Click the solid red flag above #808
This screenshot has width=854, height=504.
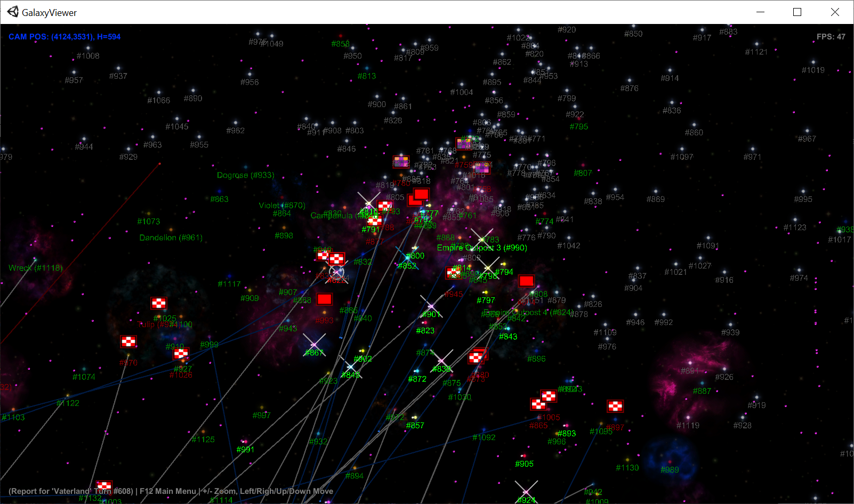coord(526,281)
